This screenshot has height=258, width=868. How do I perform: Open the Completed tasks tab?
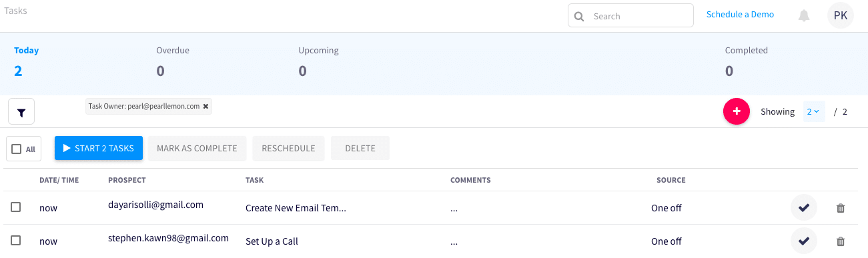pos(747,62)
